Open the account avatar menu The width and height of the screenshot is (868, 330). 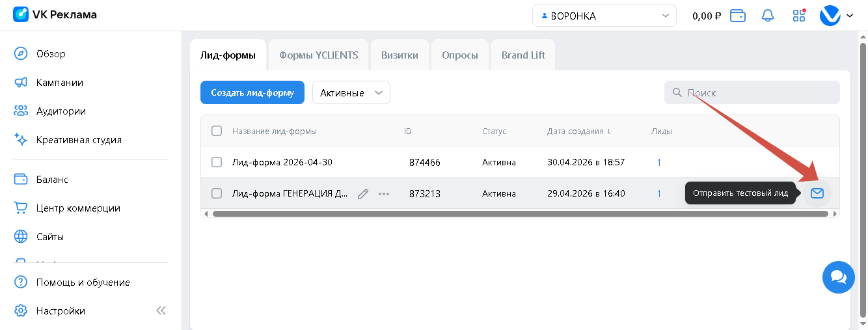[x=830, y=16]
